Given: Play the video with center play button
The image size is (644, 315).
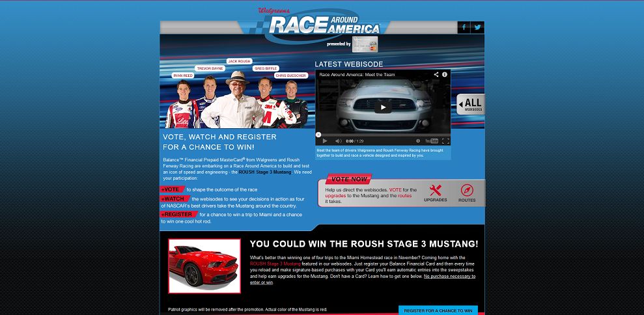Looking at the screenshot, I should [383, 107].
